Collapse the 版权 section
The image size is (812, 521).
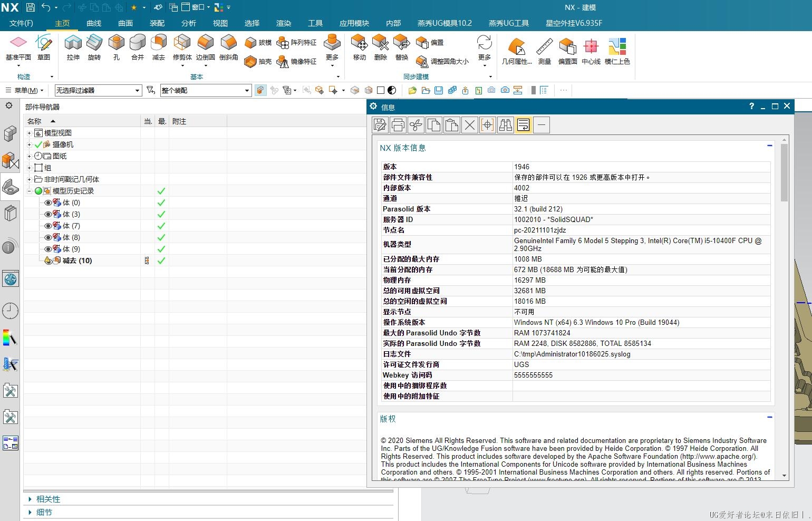coord(770,417)
